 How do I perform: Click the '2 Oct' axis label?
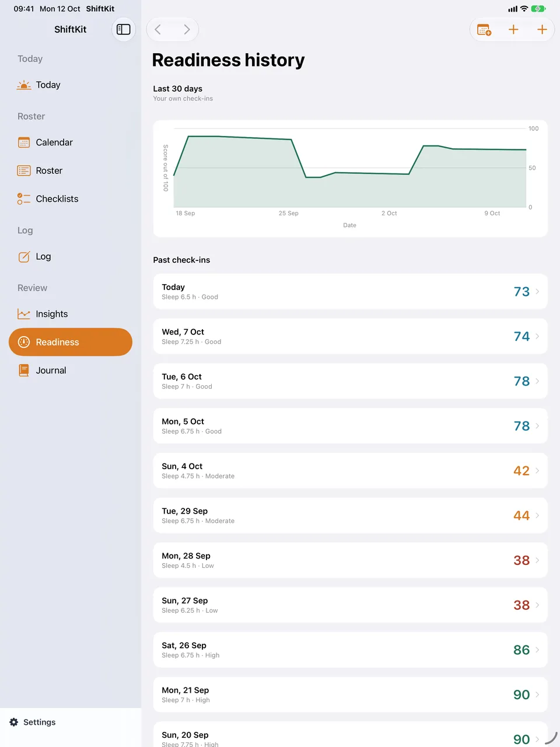[389, 214]
